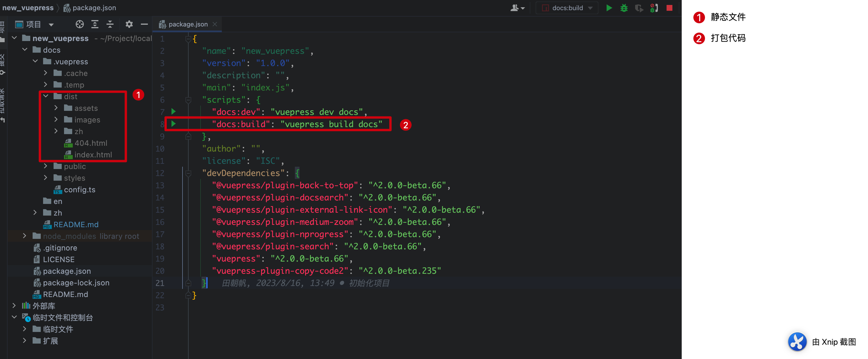Image resolution: width=868 pixels, height=359 pixels.
Task: Click the "license" key on line 11
Action: pos(224,161)
